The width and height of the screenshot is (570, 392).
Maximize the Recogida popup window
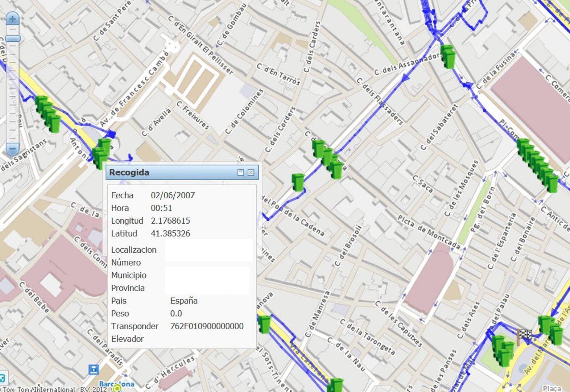[x=241, y=173]
